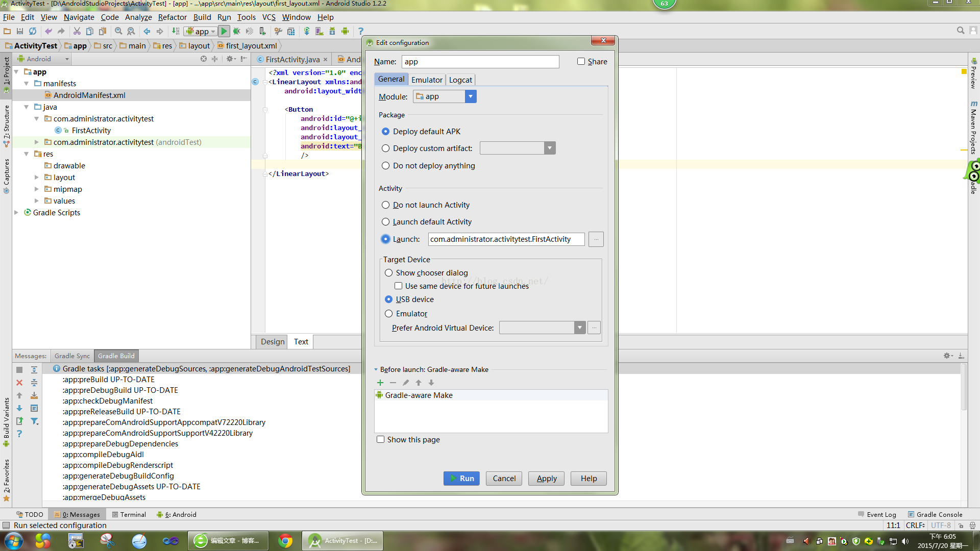Select Do not deploy anything option

pos(385,166)
